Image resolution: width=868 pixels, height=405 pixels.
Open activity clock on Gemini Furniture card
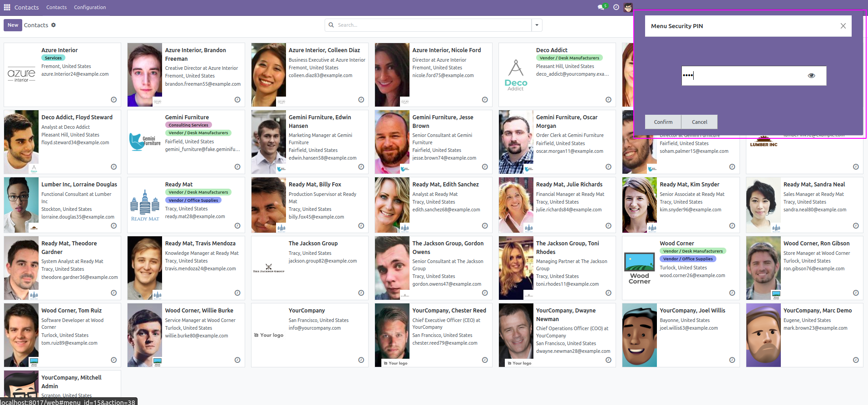point(237,167)
